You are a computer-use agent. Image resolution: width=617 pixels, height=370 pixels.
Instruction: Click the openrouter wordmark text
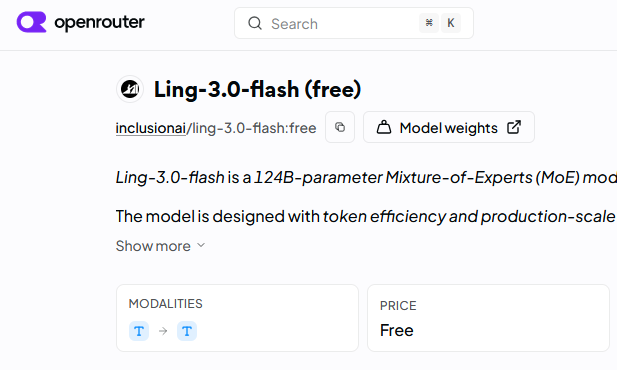pyautogui.click(x=100, y=22)
